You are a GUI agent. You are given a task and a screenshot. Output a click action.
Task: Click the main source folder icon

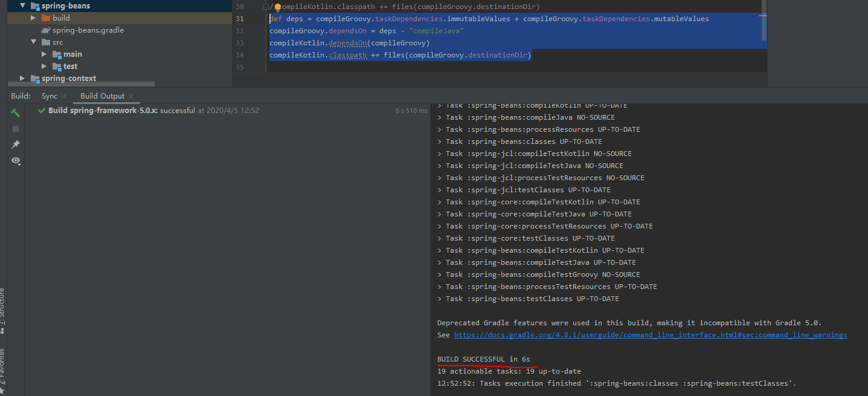[x=57, y=54]
